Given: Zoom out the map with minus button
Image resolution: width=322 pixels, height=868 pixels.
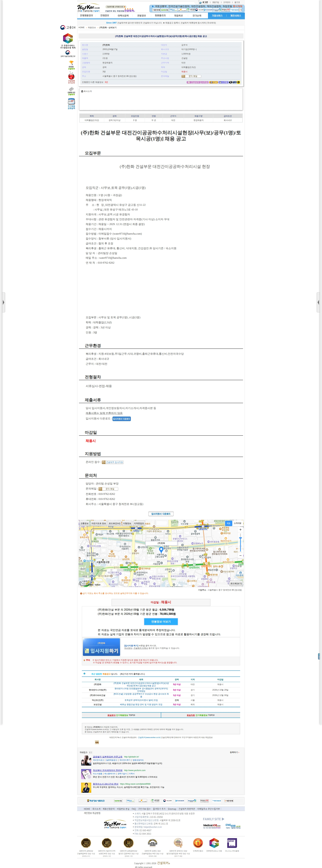Looking at the screenshot, I should [240, 556].
